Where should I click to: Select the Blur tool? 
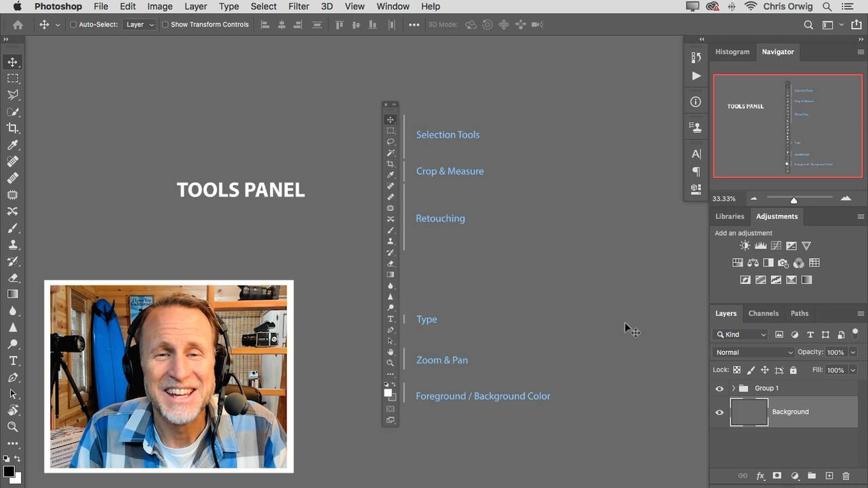pos(13,311)
